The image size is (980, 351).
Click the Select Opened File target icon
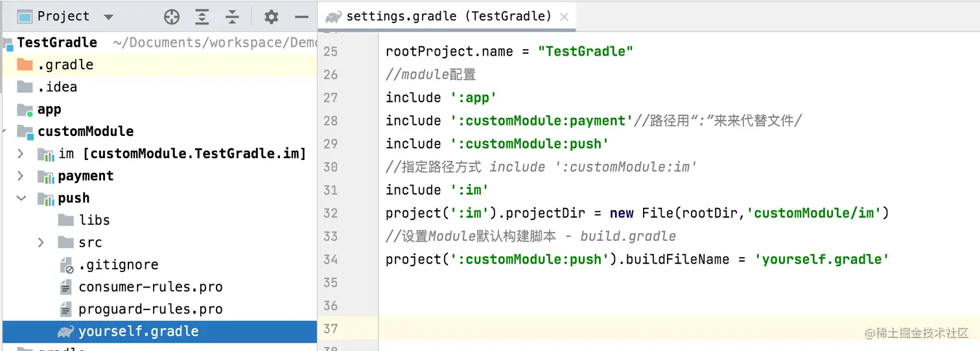(x=172, y=17)
